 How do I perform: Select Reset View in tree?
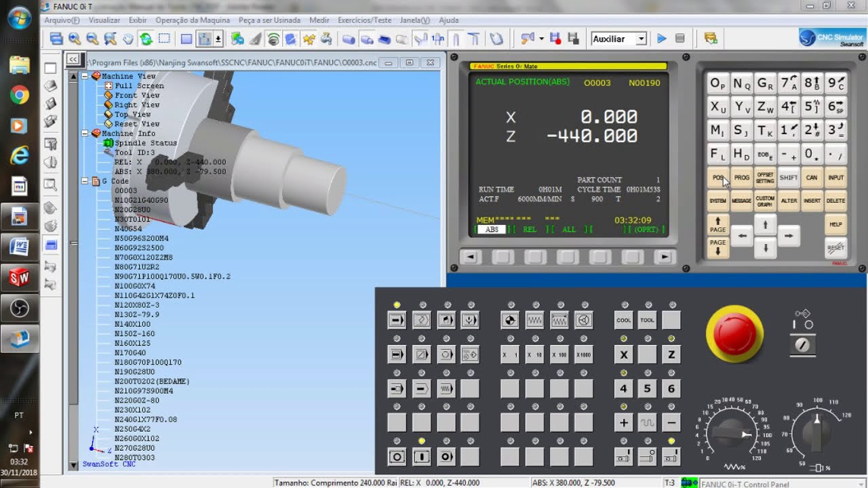pos(137,124)
